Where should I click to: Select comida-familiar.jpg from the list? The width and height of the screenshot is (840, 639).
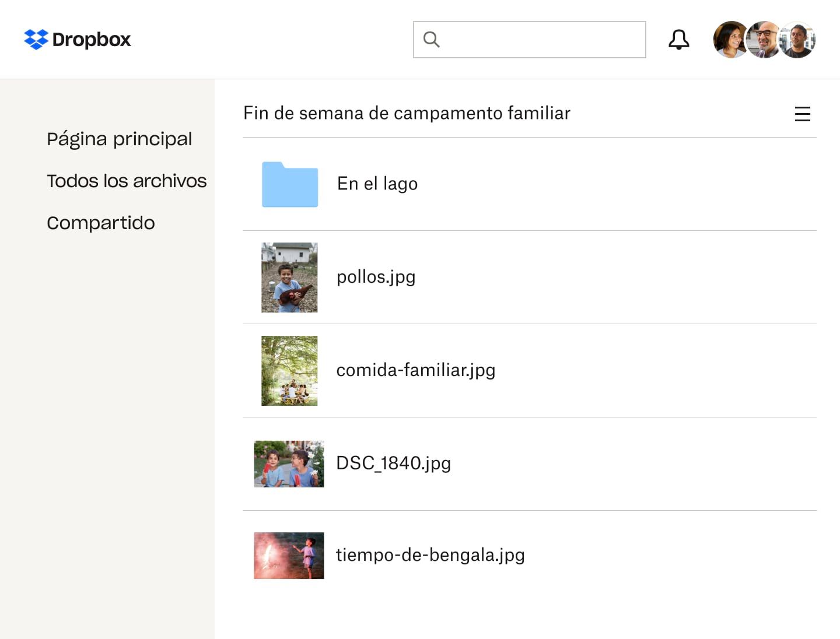tap(415, 370)
